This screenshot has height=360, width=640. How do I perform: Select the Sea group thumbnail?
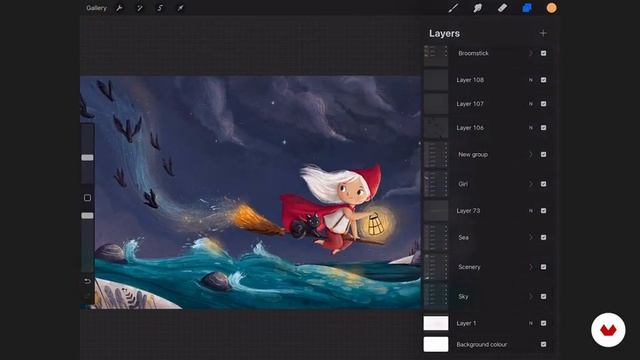point(436,238)
